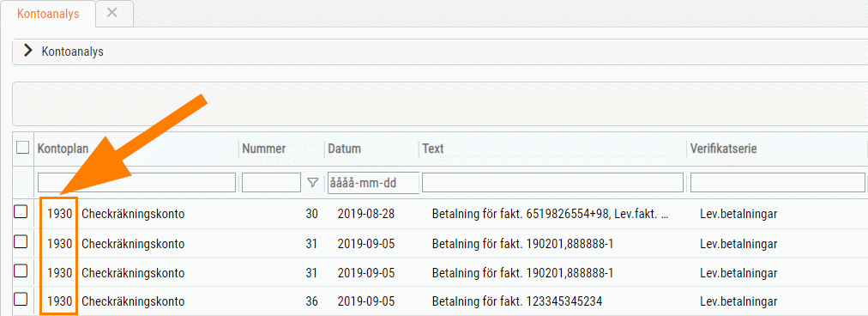Sort by the Nummer column header
This screenshot has height=316, width=868.
coord(264,149)
